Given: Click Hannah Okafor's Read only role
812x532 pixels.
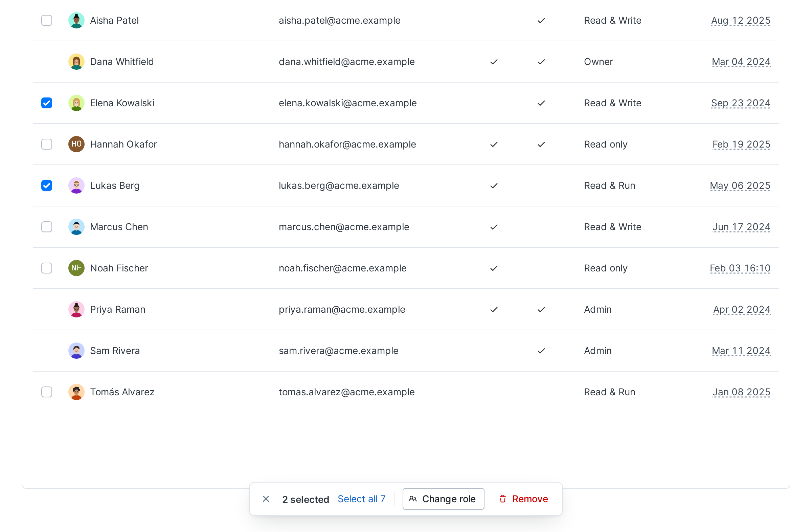Looking at the screenshot, I should tap(606, 145).
